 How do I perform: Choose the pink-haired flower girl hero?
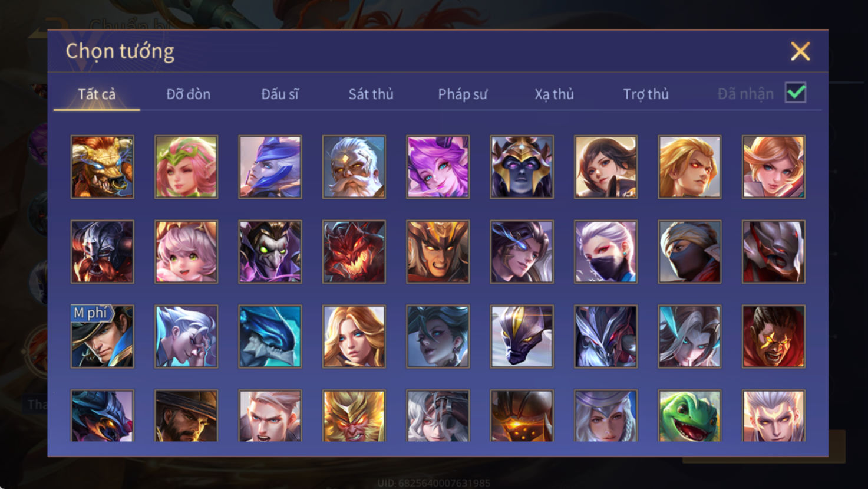[186, 167]
